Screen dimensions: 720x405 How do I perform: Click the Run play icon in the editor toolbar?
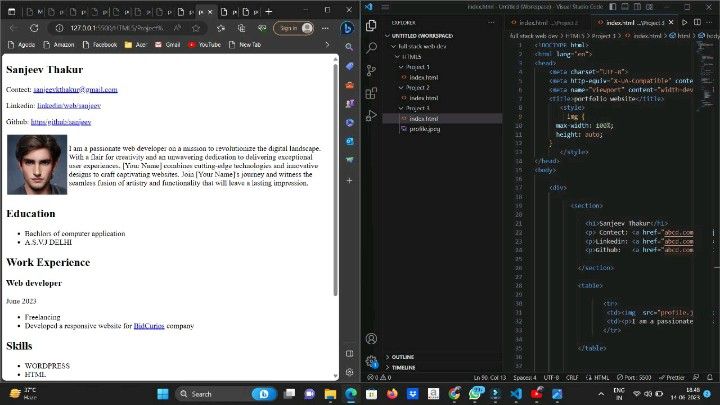[x=684, y=22]
